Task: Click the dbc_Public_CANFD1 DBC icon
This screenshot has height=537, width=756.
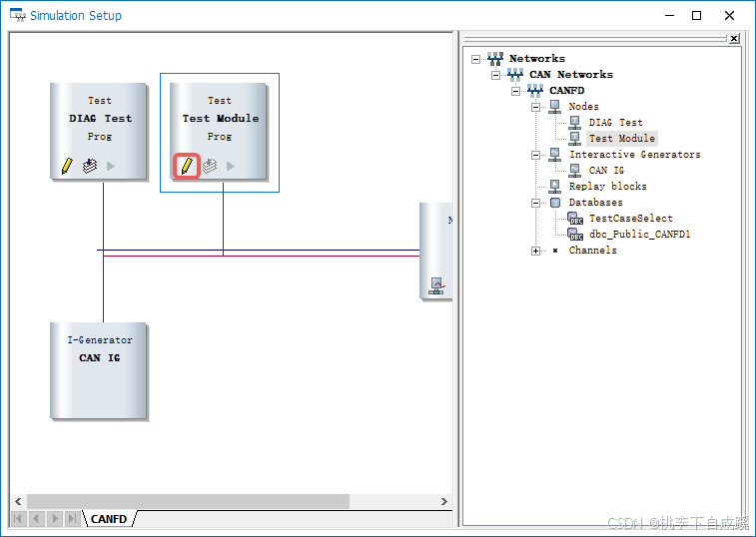Action: pos(575,235)
